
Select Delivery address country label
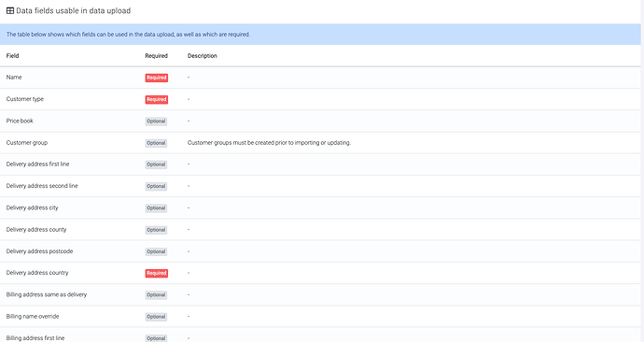(x=37, y=273)
